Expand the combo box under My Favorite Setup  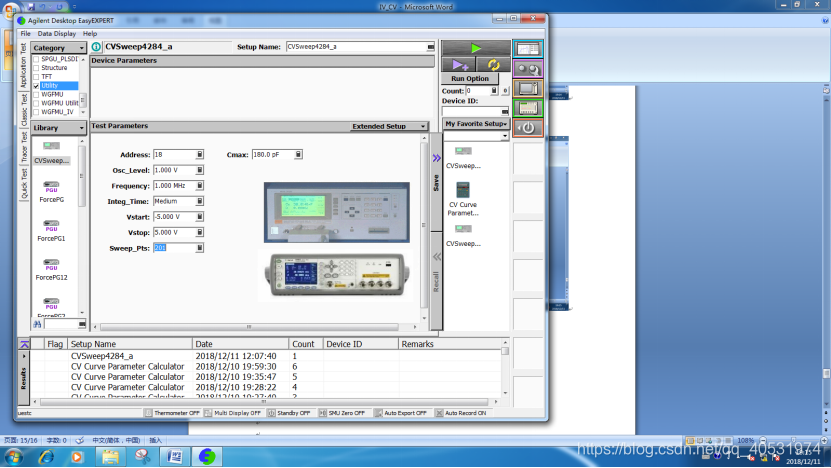click(x=504, y=136)
